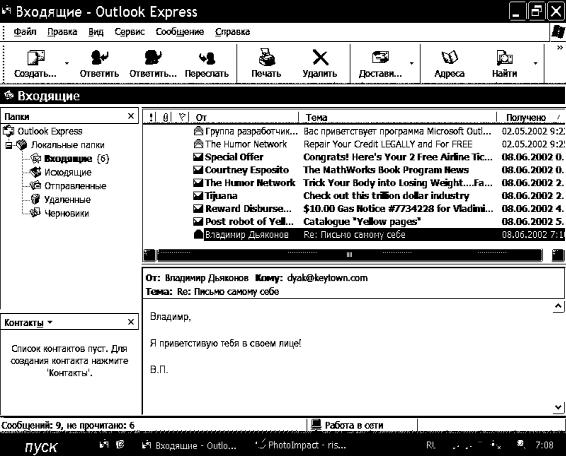Image resolution: width=566 pixels, height=456 pixels.
Task: Select message from Tijuana
Action: click(354, 196)
